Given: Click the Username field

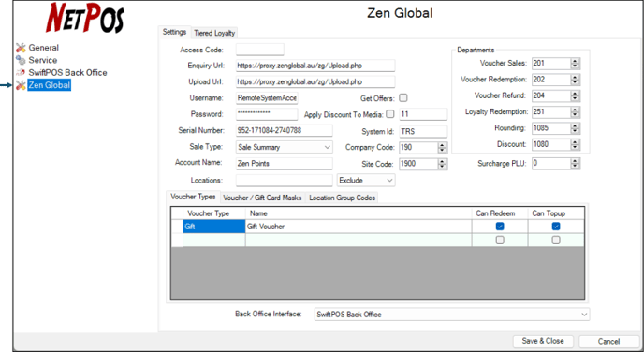Looking at the screenshot, I should point(267,98).
